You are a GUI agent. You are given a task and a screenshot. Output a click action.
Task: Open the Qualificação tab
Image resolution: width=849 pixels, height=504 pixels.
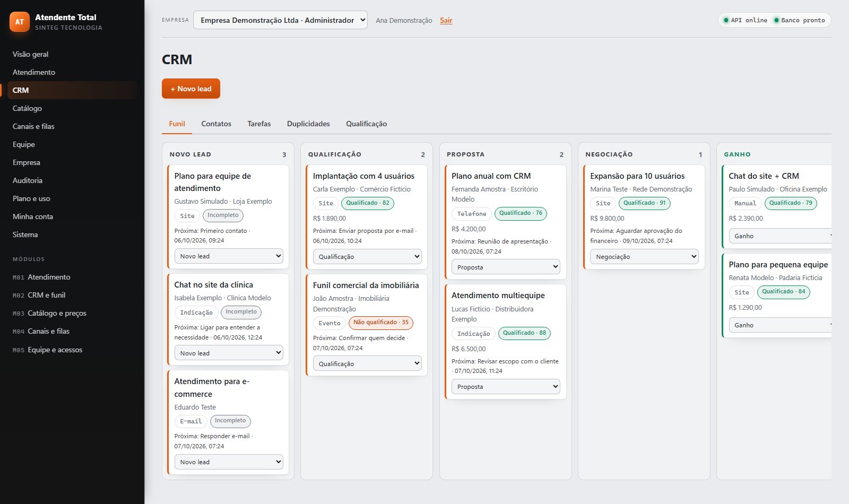tap(366, 124)
